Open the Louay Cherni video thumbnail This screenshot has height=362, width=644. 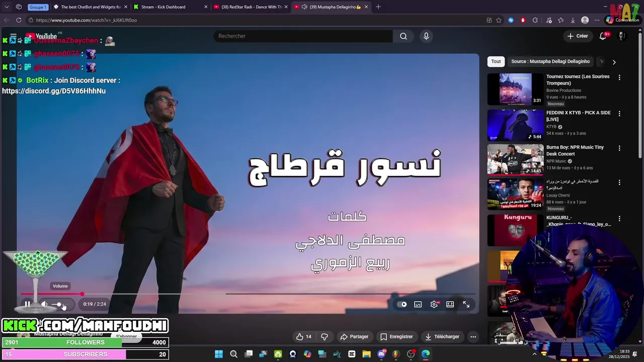[x=515, y=194]
